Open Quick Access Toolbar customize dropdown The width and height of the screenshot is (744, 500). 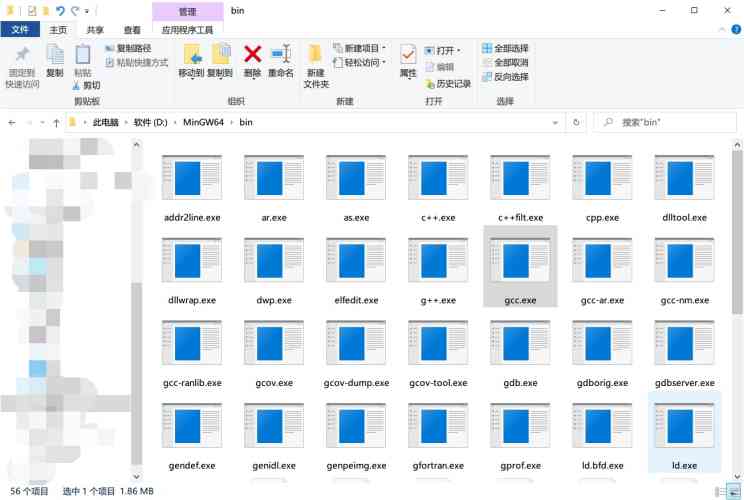coord(87,11)
